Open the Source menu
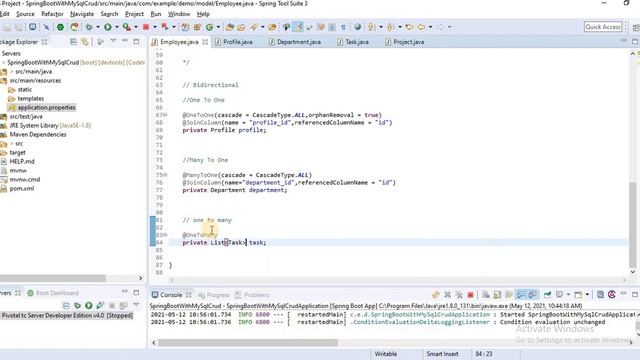Screen dimensions: 640x360 coord(25,14)
